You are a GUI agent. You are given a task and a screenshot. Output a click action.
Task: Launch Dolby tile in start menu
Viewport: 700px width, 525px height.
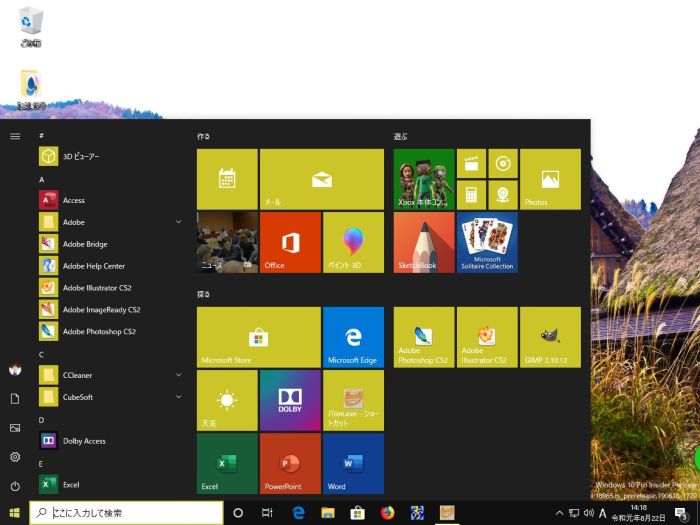[x=290, y=400]
